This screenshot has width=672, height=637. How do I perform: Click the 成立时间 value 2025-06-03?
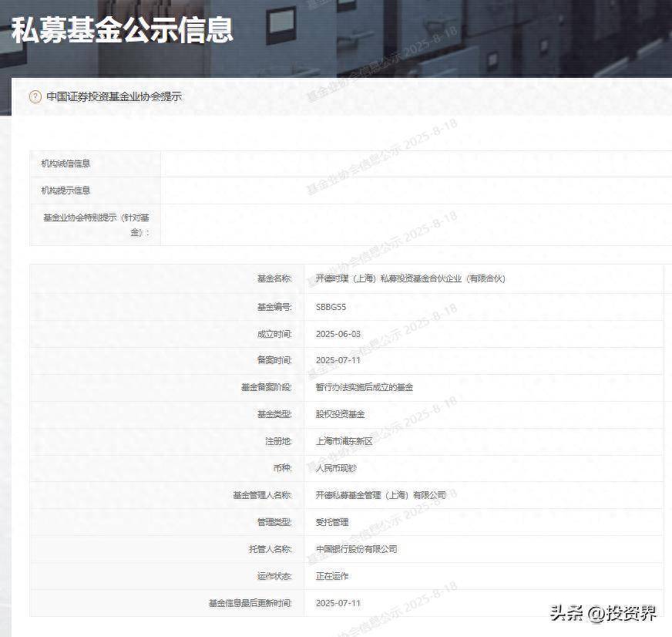[x=338, y=334]
